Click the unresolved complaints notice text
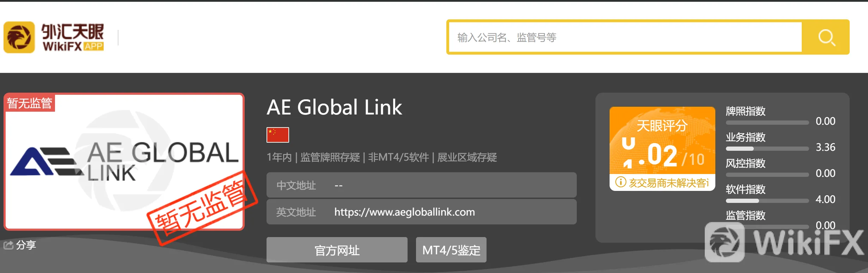Image resolution: width=868 pixels, height=273 pixels. 669,183
